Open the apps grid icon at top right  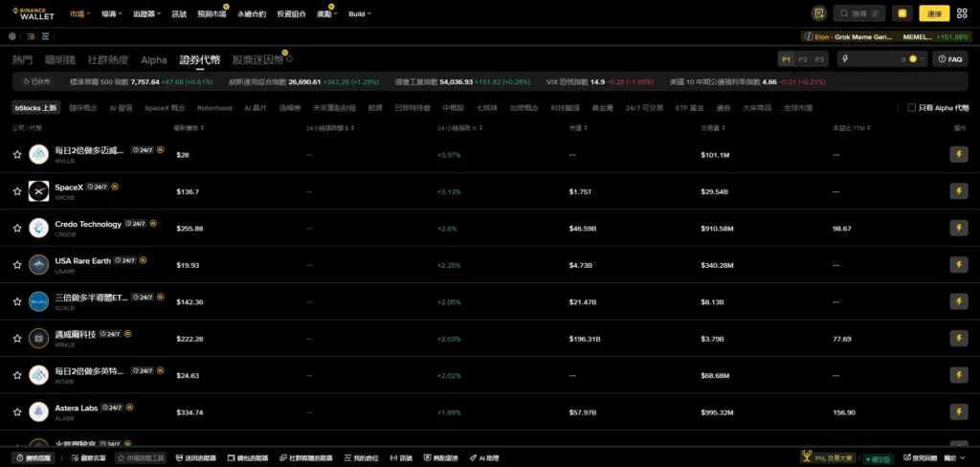(962, 13)
